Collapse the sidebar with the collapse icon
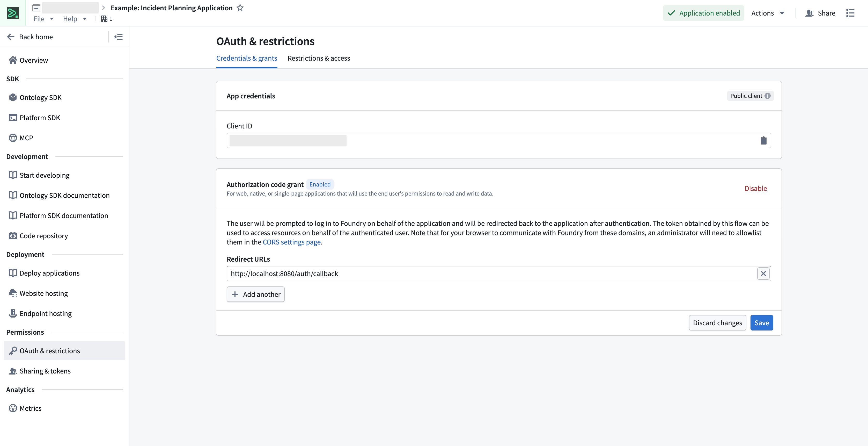 (x=118, y=37)
